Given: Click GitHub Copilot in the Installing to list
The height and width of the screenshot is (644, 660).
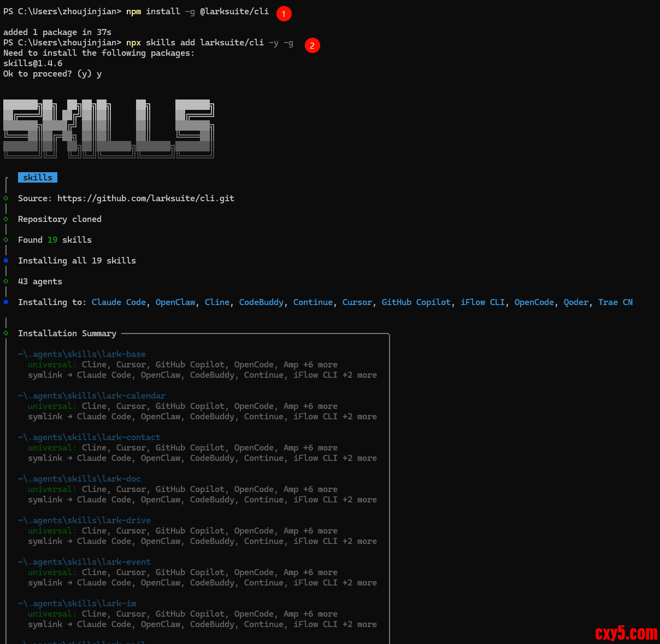Looking at the screenshot, I should click(x=416, y=302).
